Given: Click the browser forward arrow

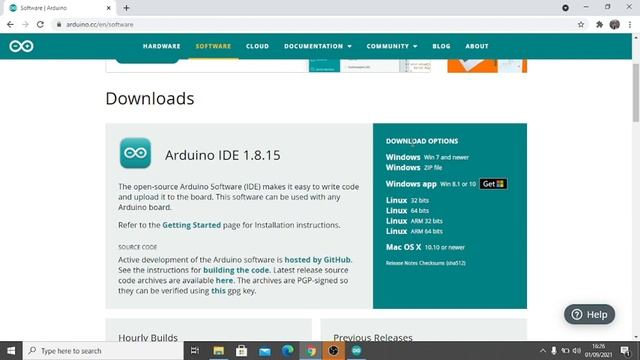Looking at the screenshot, I should point(25,24).
